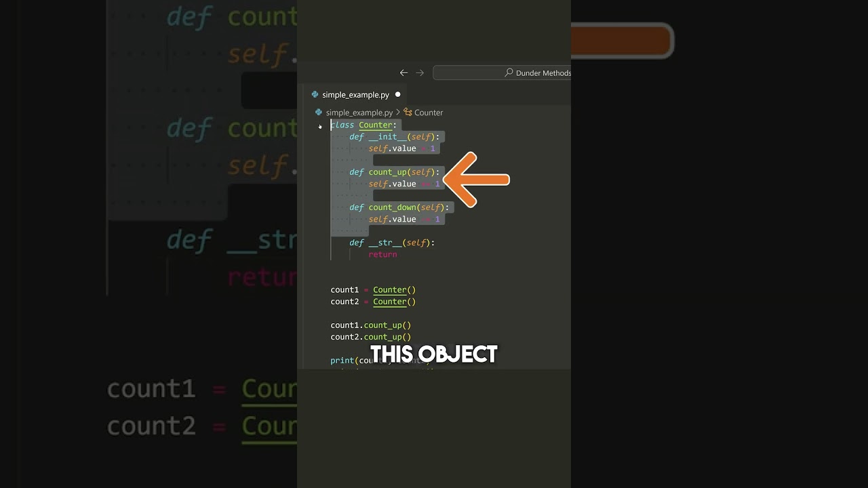Click the 'def __str__(self):' line
The image size is (868, 488).
coord(392,243)
